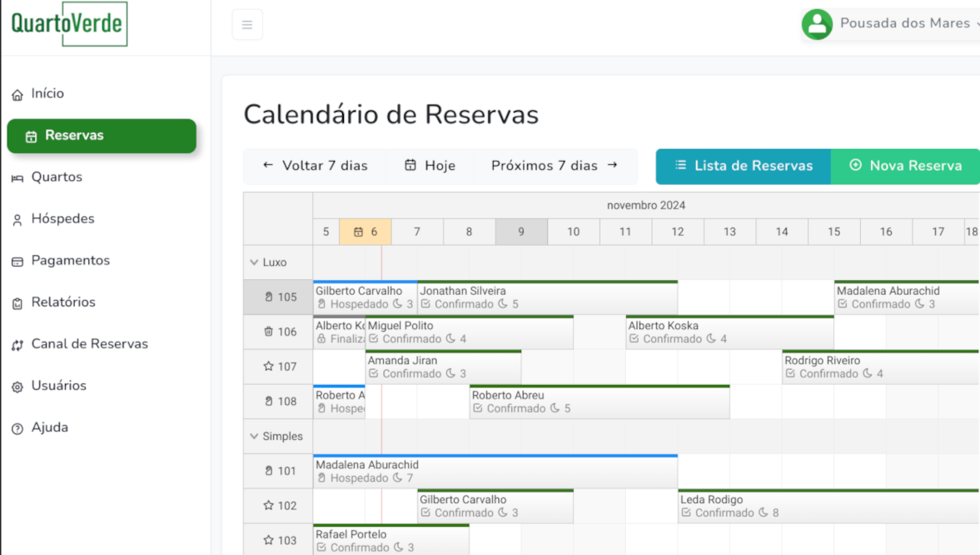Select the Quartos bed icon in sidebar
The height and width of the screenshot is (555, 980).
[17, 177]
